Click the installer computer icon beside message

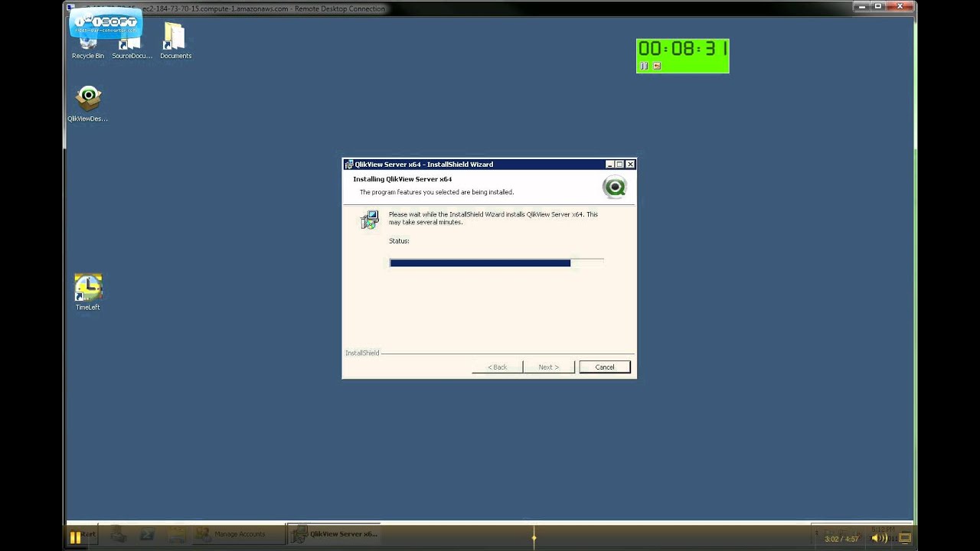[369, 220]
